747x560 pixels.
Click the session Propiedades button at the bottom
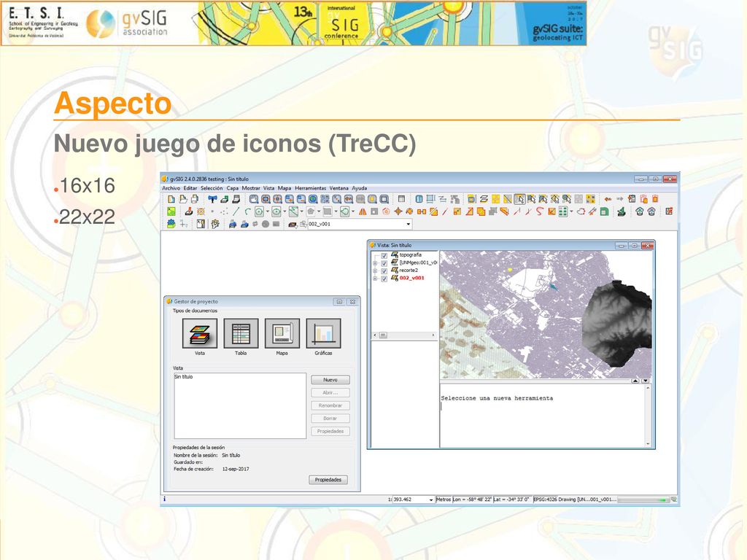[x=328, y=480]
